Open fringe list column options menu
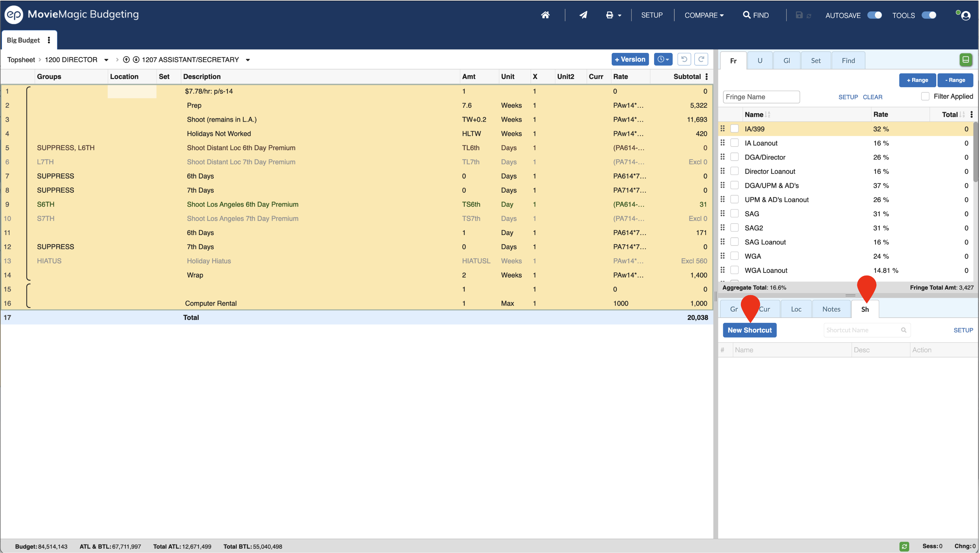 [x=972, y=114]
